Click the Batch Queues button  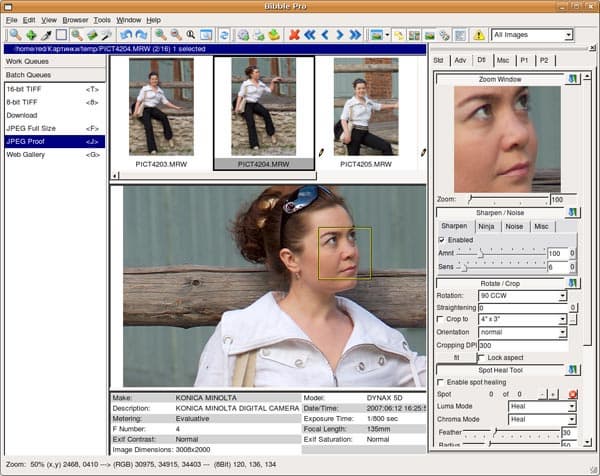55,75
